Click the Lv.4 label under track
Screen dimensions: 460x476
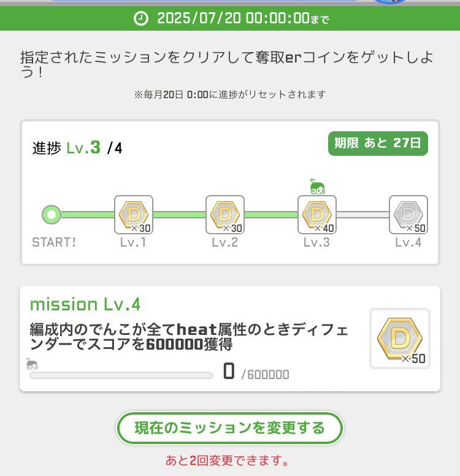click(408, 242)
